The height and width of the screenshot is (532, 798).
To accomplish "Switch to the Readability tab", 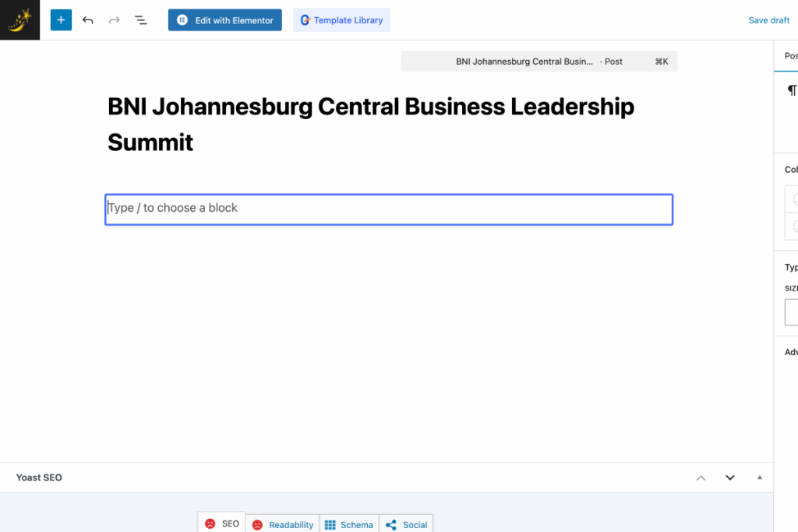I will (x=283, y=525).
